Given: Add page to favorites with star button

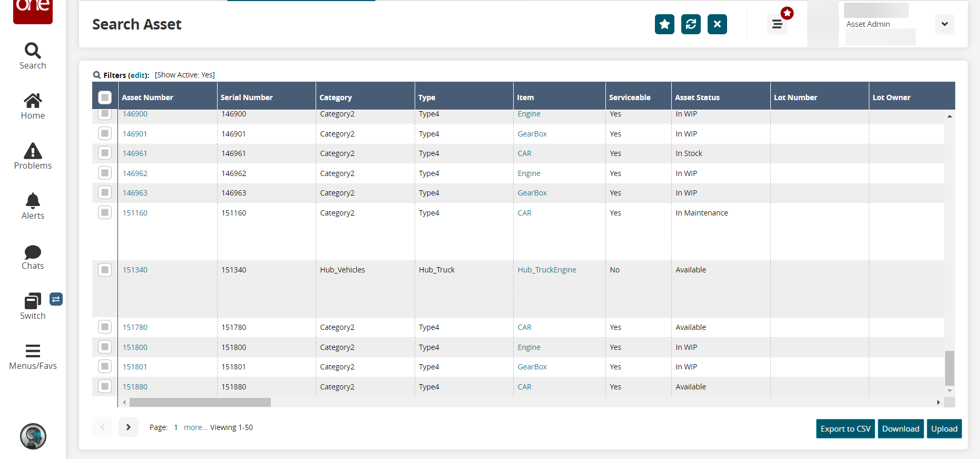Looking at the screenshot, I should 664,24.
